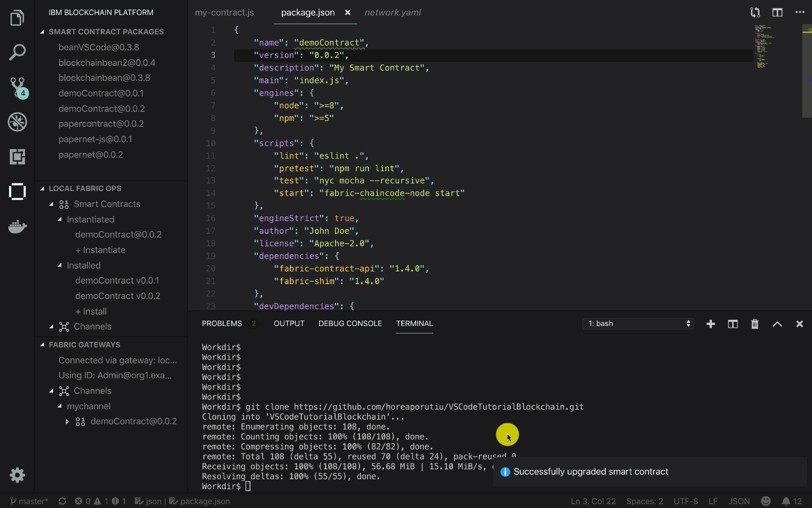Collapse the Installed node

(x=60, y=265)
